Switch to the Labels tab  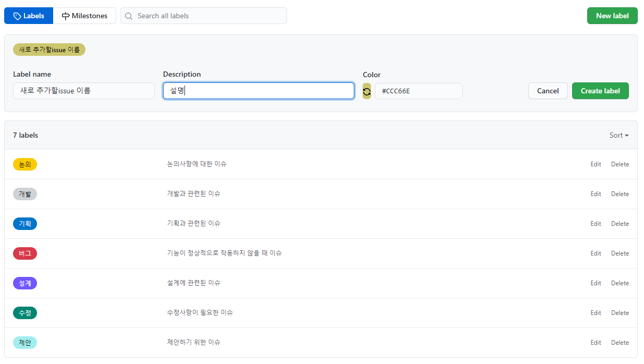tap(28, 16)
